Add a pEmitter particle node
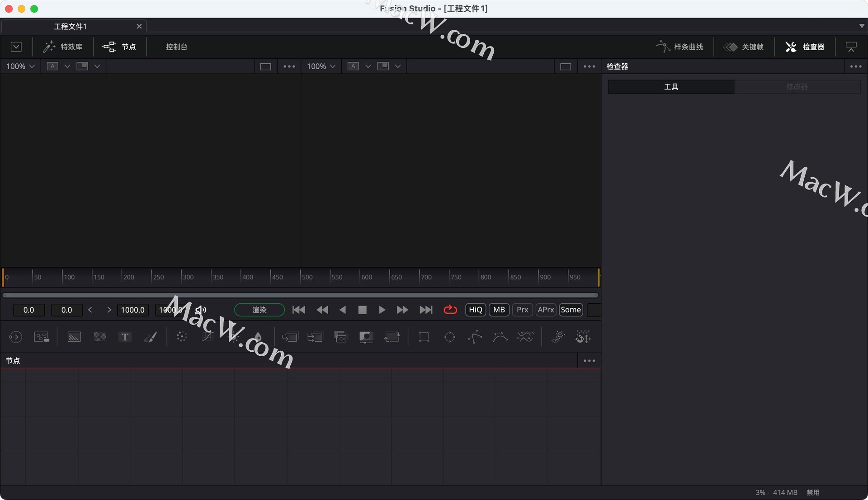 point(558,337)
